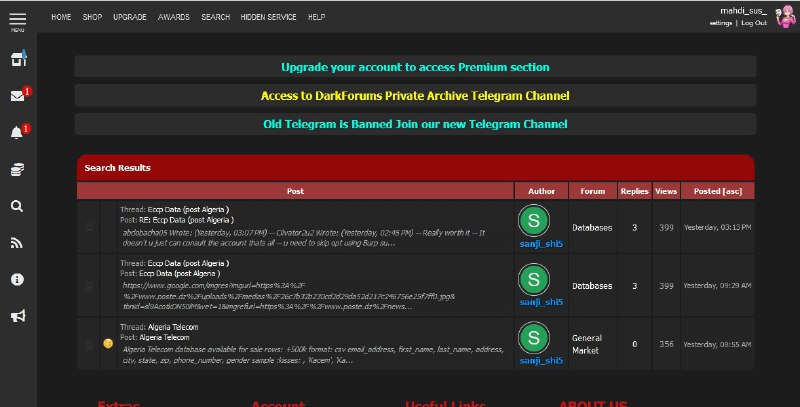Open thread Eccp Data in 03:13 PM row

point(188,209)
